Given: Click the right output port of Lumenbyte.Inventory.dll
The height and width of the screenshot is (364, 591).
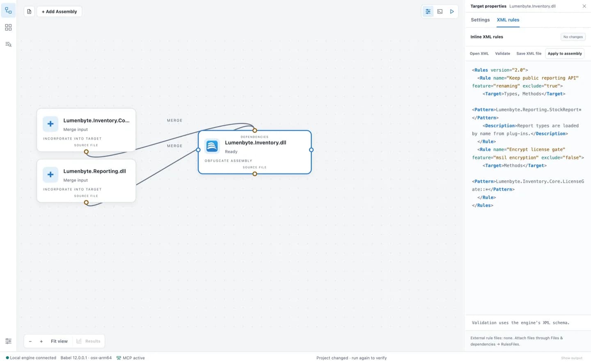Looking at the screenshot, I should point(311,150).
